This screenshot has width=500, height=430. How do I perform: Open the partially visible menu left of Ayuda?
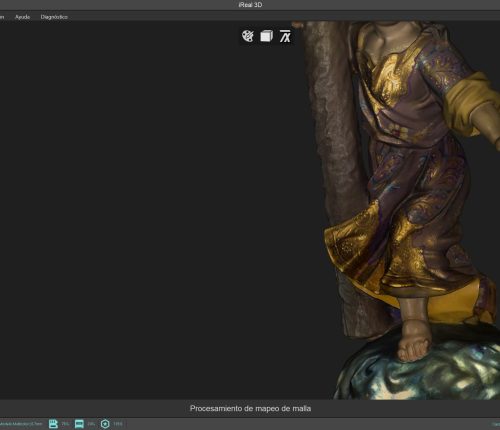[2, 17]
